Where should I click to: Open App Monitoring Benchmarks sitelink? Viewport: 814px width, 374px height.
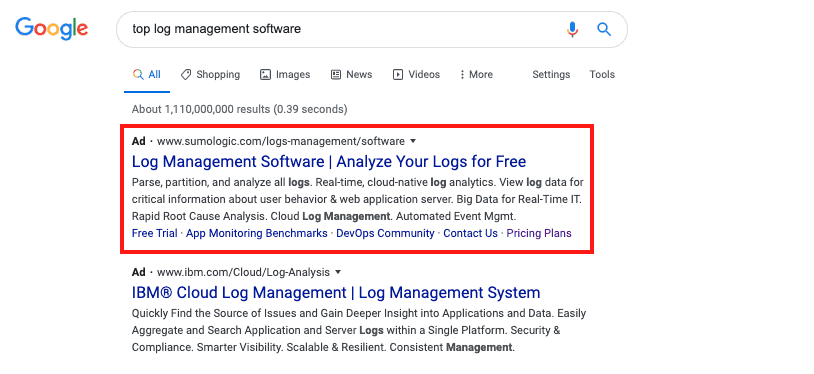256,233
